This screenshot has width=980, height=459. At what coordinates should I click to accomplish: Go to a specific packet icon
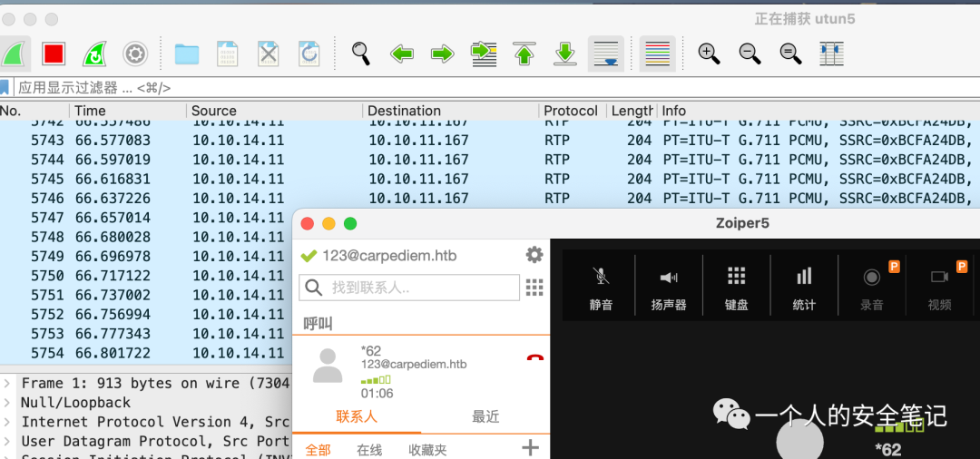tap(484, 54)
